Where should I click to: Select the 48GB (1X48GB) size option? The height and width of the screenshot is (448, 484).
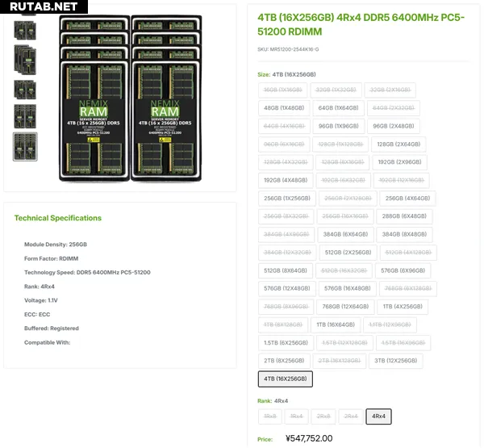click(283, 107)
